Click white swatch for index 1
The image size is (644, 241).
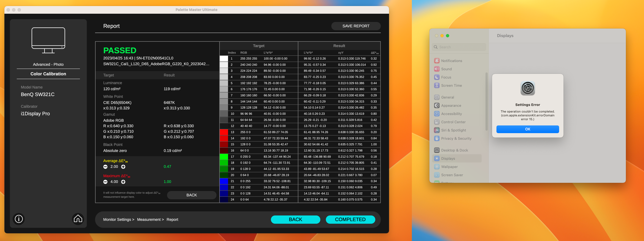tap(224, 59)
